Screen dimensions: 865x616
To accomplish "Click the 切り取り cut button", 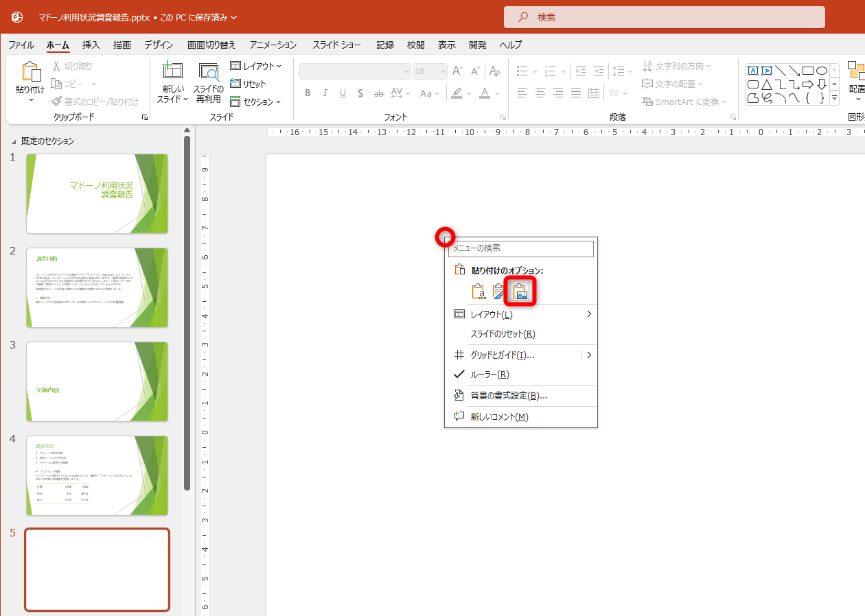I will [72, 66].
